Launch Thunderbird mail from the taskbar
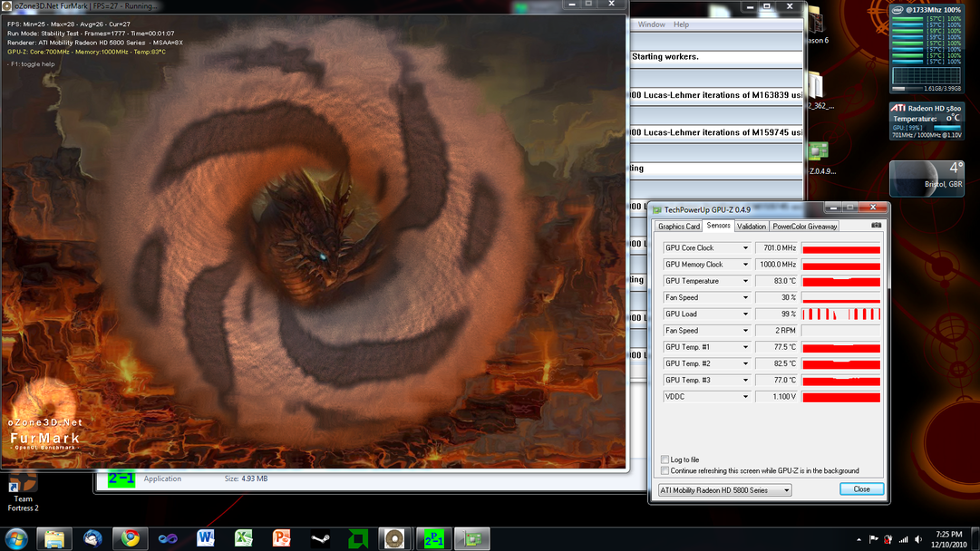 coord(92,538)
